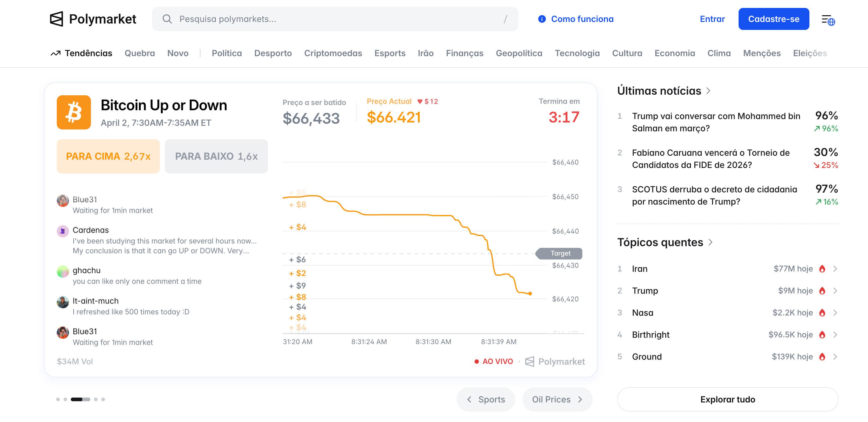Click the Como funciona info icon

(542, 19)
